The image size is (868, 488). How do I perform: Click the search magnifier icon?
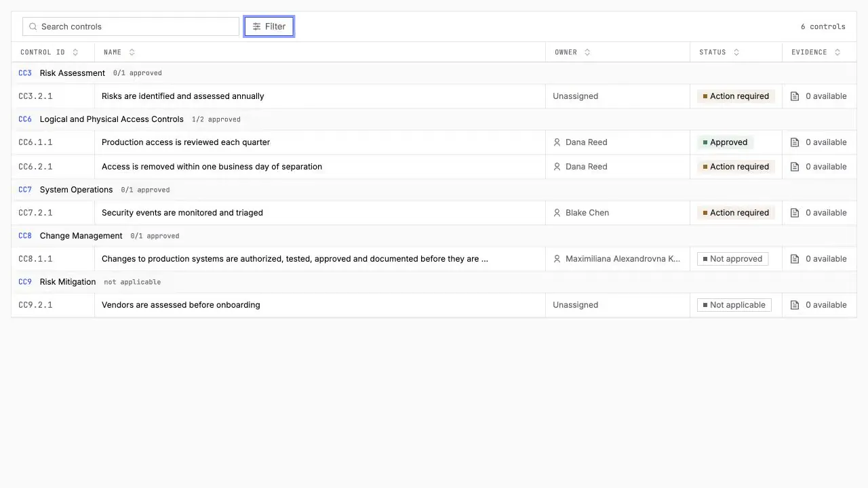33,26
